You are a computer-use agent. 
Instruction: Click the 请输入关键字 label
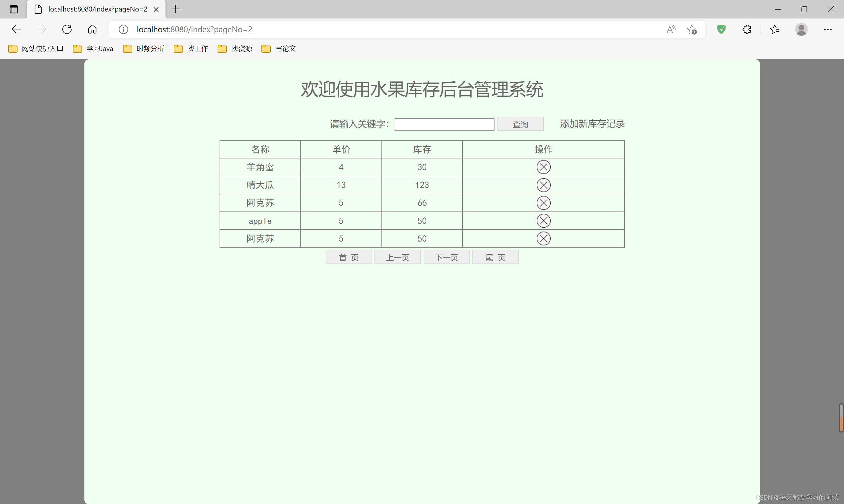coord(359,124)
